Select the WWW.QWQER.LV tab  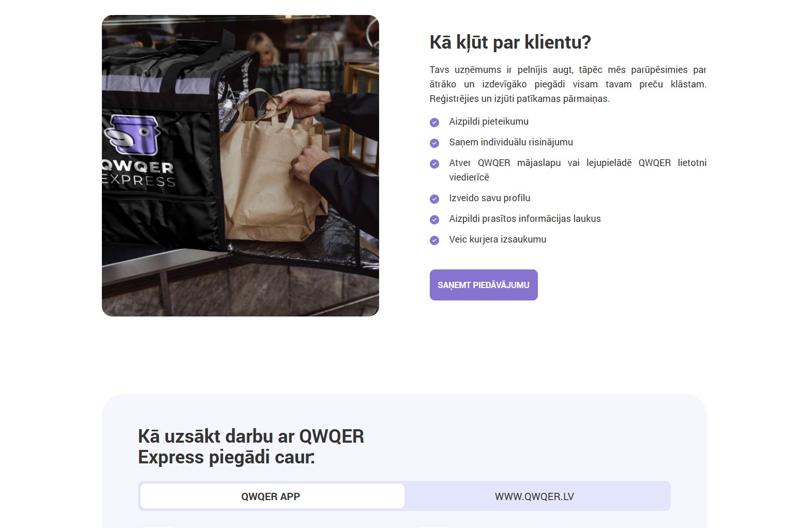click(534, 496)
